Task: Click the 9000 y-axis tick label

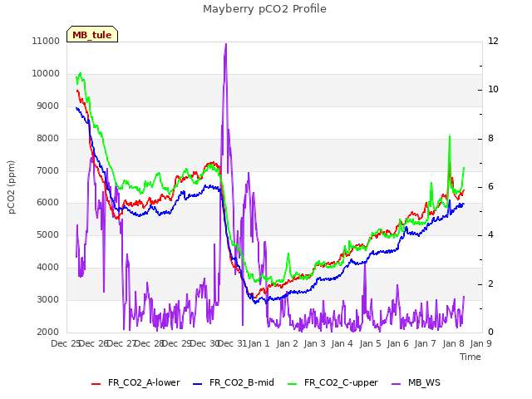Action: pos(47,106)
